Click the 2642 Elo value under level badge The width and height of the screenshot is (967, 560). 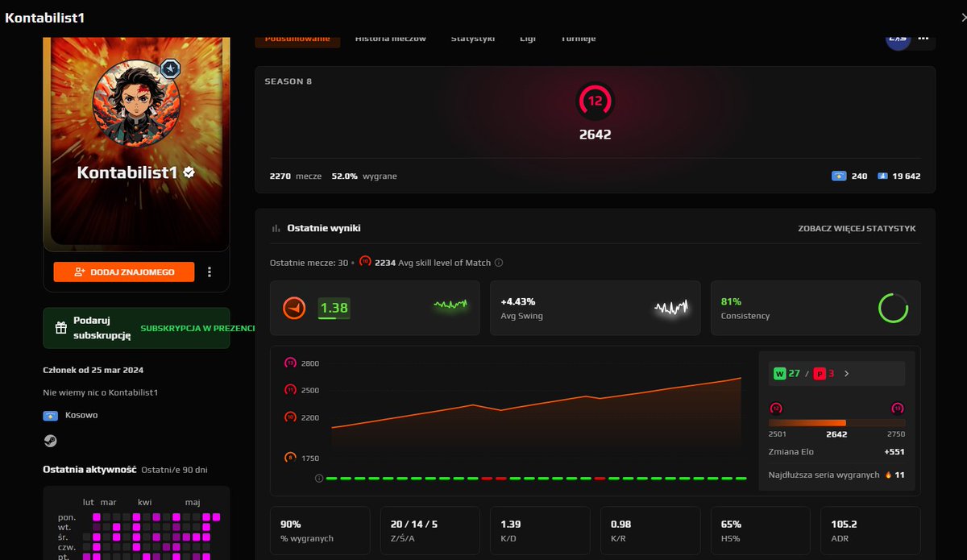point(596,135)
